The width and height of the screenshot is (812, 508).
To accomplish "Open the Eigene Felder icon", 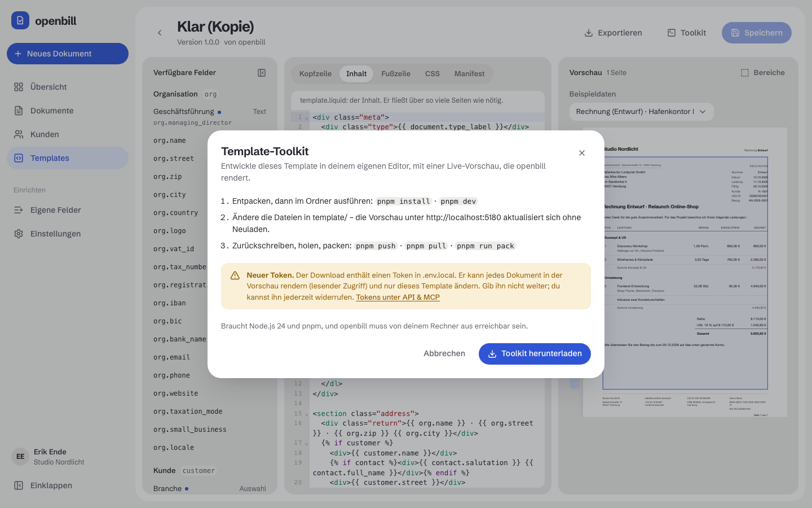I will coord(19,210).
